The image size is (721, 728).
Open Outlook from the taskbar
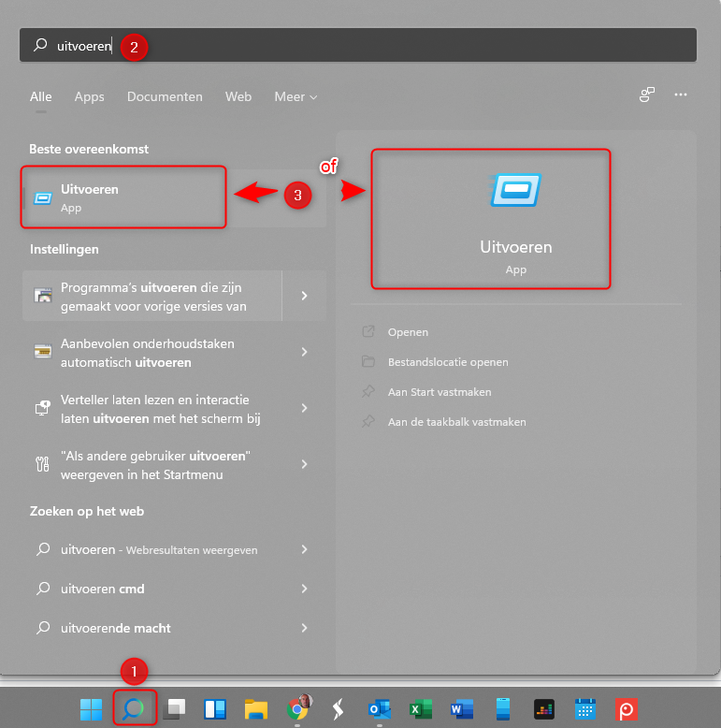(380, 708)
